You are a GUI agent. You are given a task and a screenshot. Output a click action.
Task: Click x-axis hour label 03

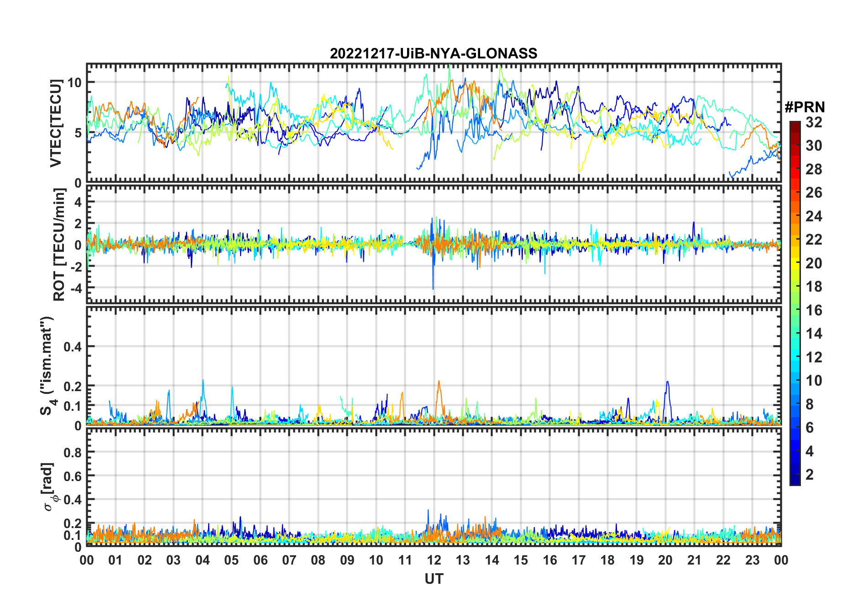click(x=173, y=560)
